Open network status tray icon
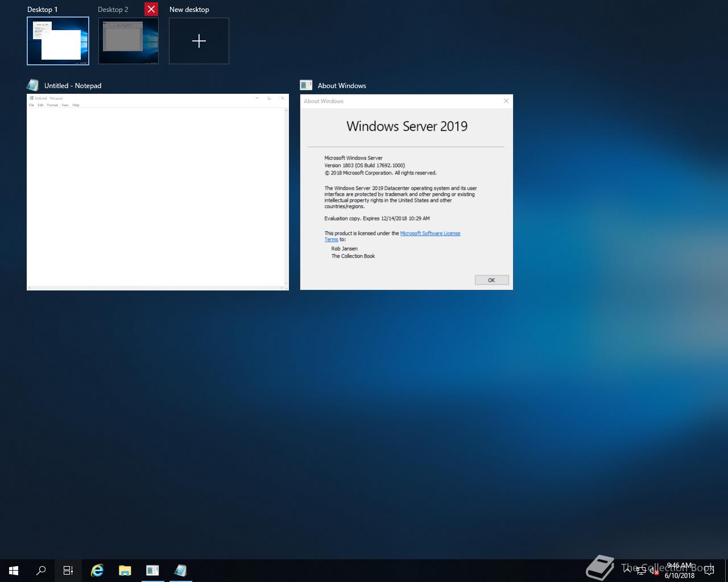 641,571
